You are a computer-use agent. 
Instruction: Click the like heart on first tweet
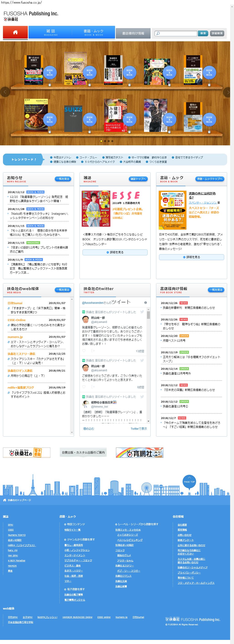[84, 351]
